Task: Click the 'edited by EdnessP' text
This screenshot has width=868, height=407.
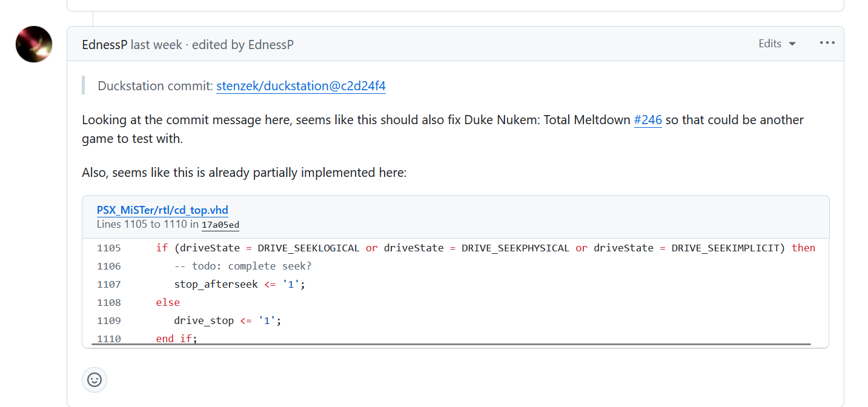Action: 243,45
